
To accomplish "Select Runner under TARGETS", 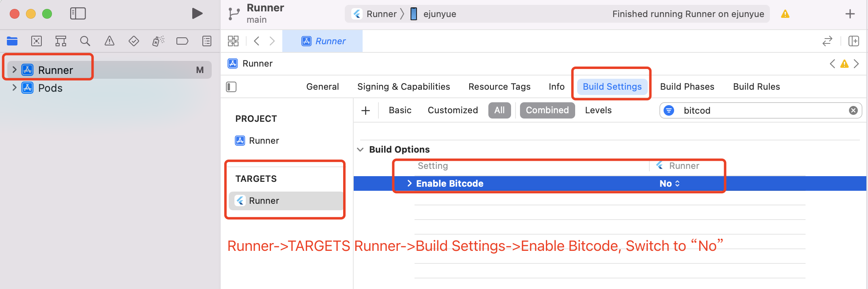I will click(x=264, y=201).
